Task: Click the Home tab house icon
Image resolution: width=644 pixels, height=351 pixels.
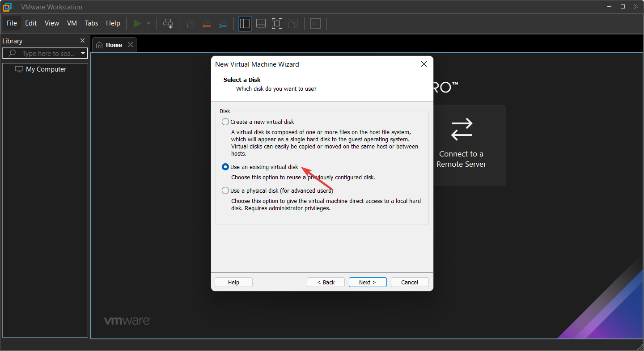Action: [x=99, y=45]
